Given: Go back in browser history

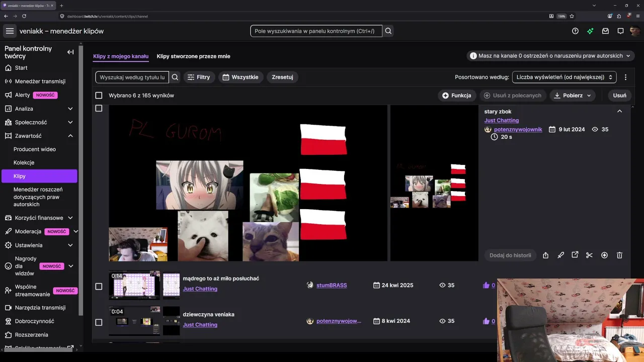Looking at the screenshot, I should [x=6, y=16].
